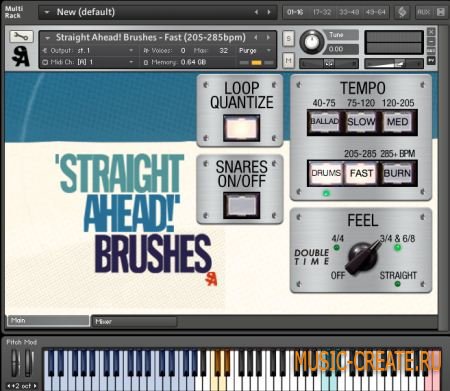This screenshot has height=391, width=450.
Task: Click the Tune knob in the header
Action: [x=312, y=42]
